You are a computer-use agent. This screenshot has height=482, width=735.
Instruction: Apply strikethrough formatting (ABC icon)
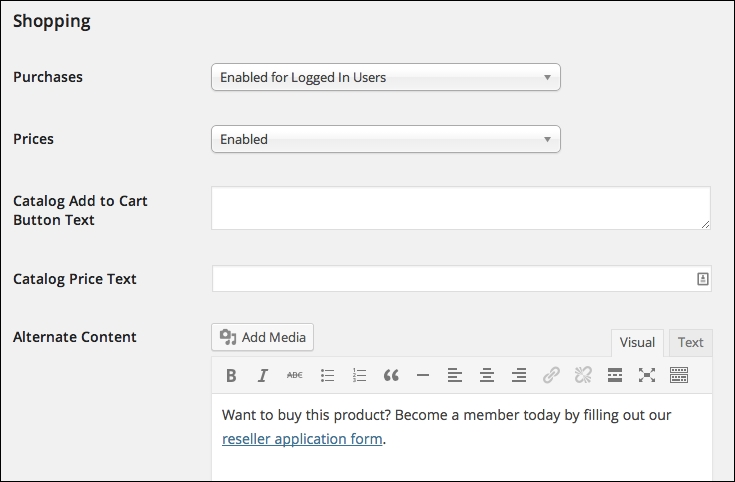point(295,375)
